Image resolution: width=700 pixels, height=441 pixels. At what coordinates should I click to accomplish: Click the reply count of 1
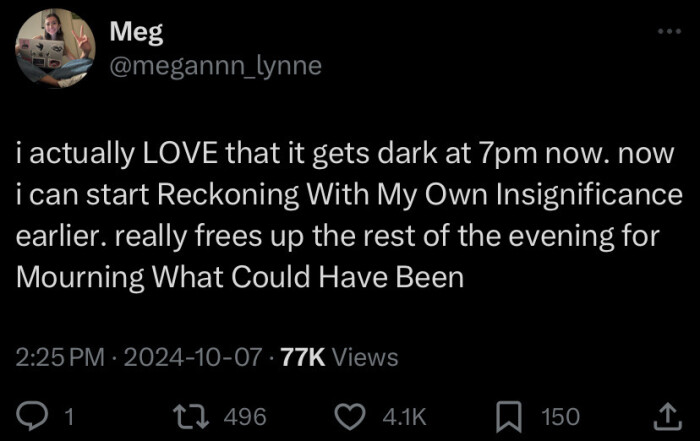(x=69, y=416)
